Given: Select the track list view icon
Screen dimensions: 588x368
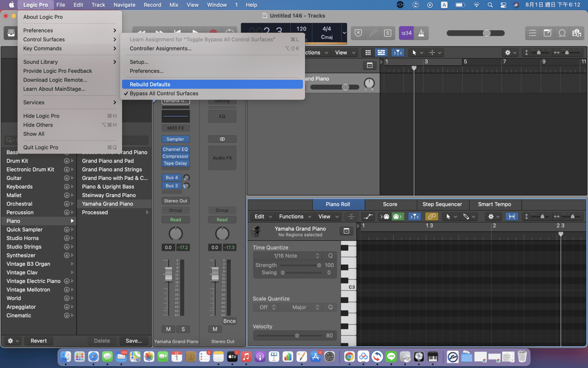Looking at the screenshot, I should pyautogui.click(x=381, y=53).
